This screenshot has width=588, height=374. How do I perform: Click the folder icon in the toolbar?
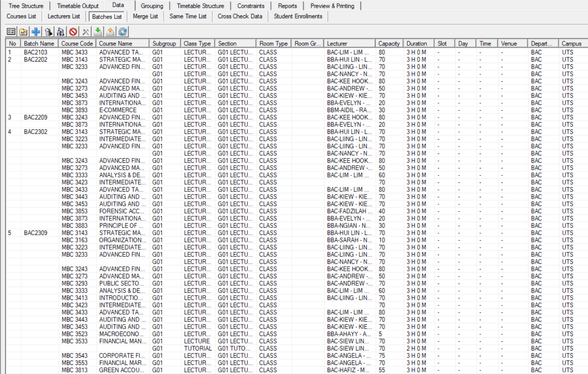(x=24, y=32)
